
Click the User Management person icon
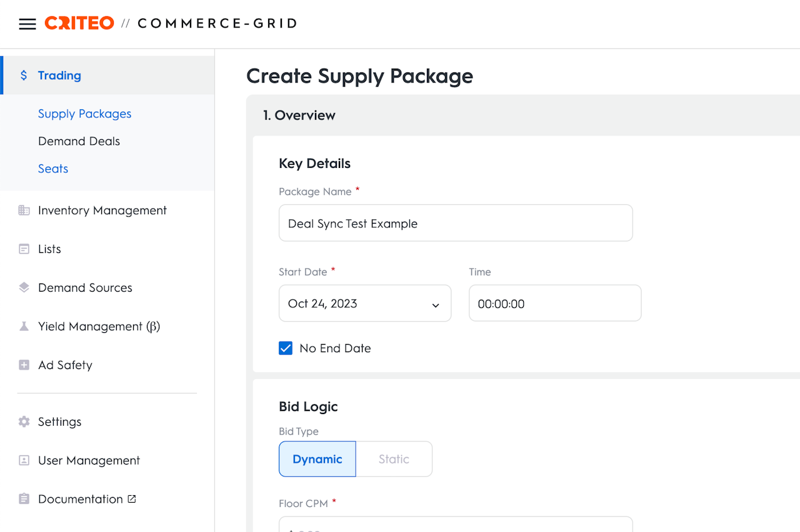24,461
